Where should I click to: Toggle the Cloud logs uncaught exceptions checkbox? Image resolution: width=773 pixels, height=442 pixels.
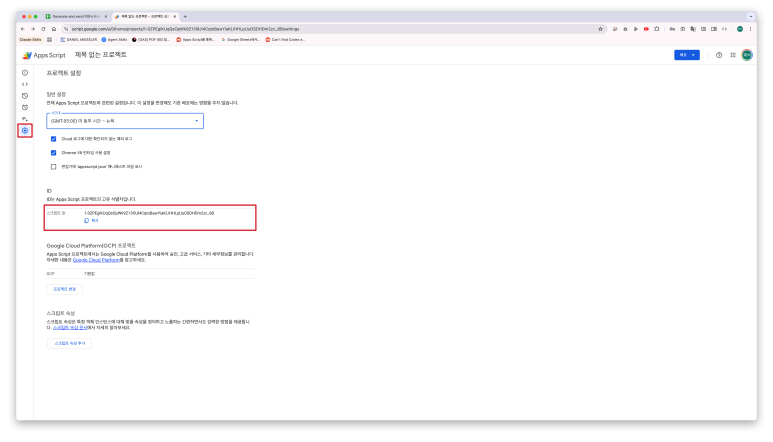pos(54,139)
